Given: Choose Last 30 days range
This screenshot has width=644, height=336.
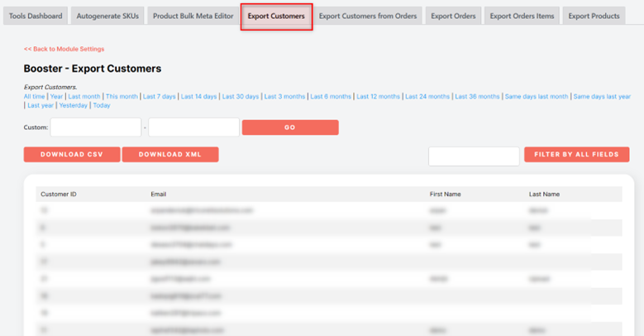Looking at the screenshot, I should pos(241,96).
